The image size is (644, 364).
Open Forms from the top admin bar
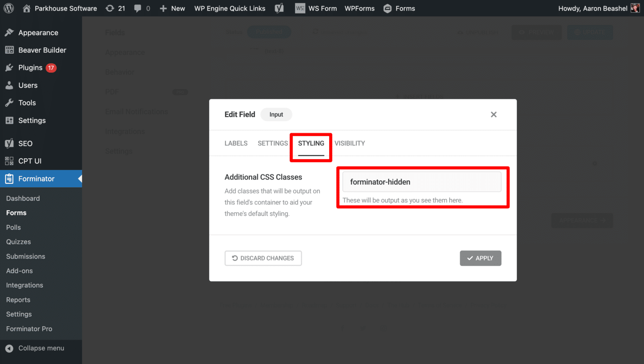point(399,8)
